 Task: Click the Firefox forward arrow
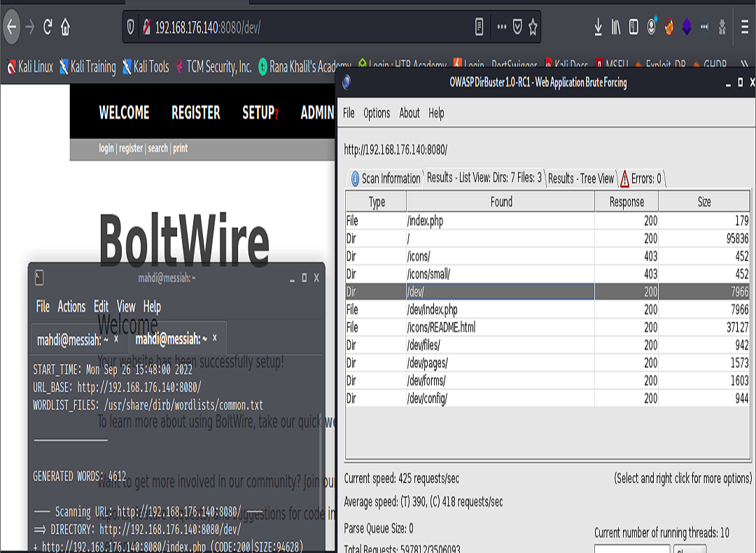[x=30, y=27]
